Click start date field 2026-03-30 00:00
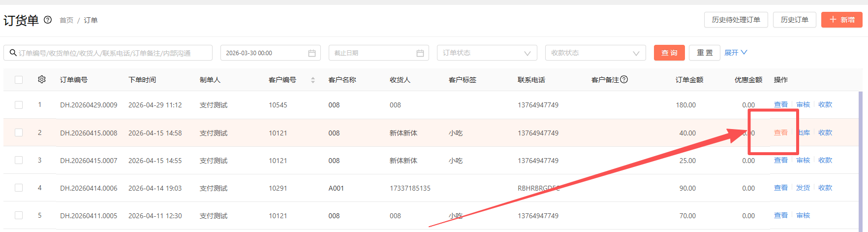868x232 pixels. point(271,53)
